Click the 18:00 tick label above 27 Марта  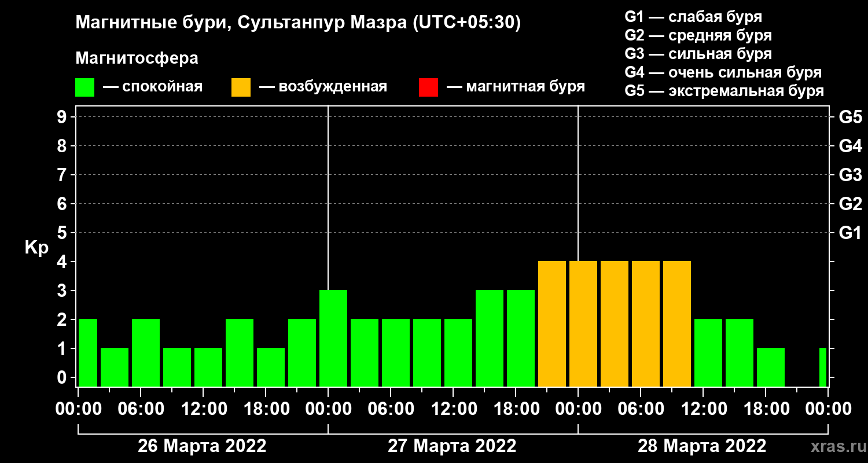(516, 409)
